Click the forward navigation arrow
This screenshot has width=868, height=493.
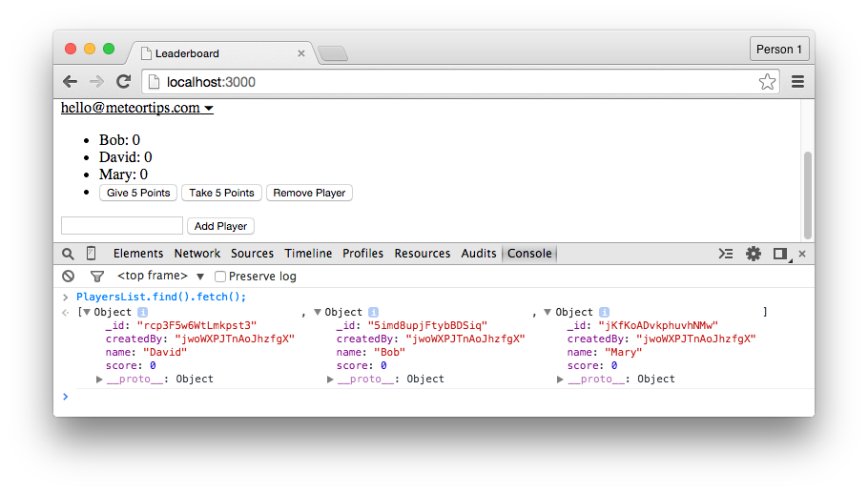[97, 82]
